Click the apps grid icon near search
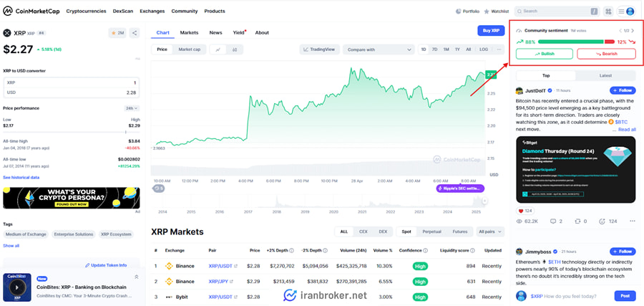The width and height of the screenshot is (644, 306). pos(608,11)
